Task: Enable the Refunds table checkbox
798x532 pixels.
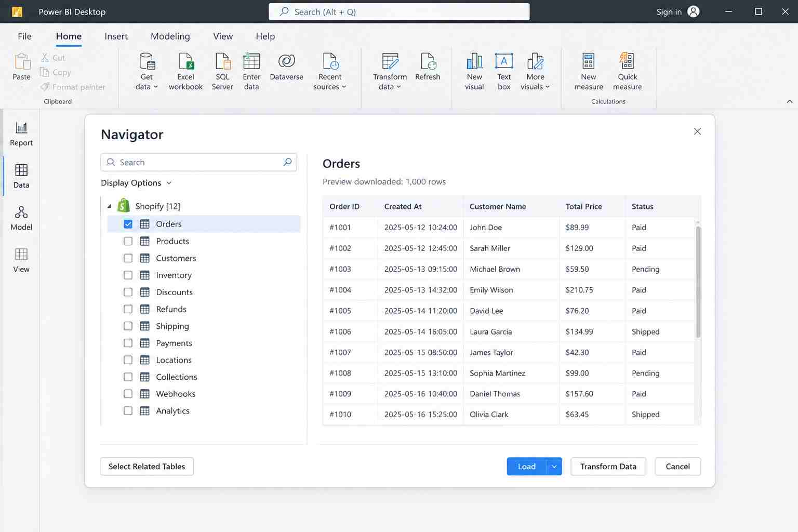Action: coord(128,309)
